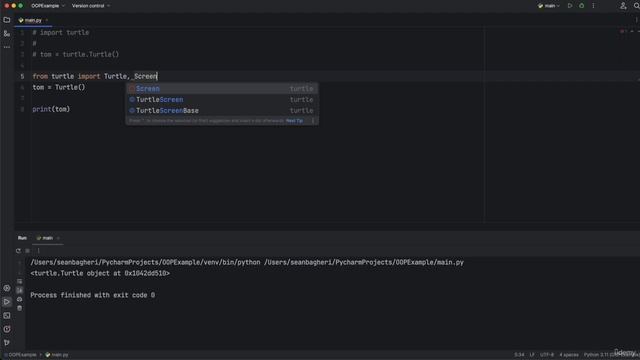Close the 'main' tab in Run panel
640x360 pixels.
(x=58, y=238)
